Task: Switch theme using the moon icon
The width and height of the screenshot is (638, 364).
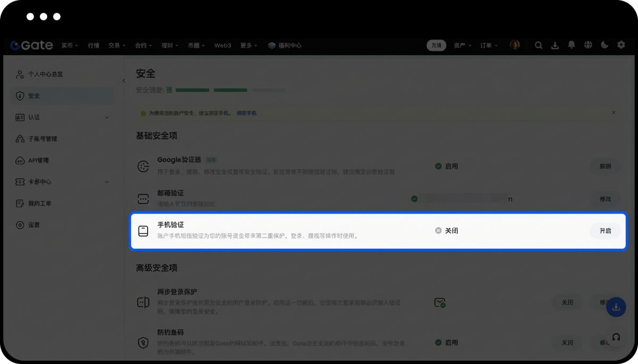Action: click(605, 45)
